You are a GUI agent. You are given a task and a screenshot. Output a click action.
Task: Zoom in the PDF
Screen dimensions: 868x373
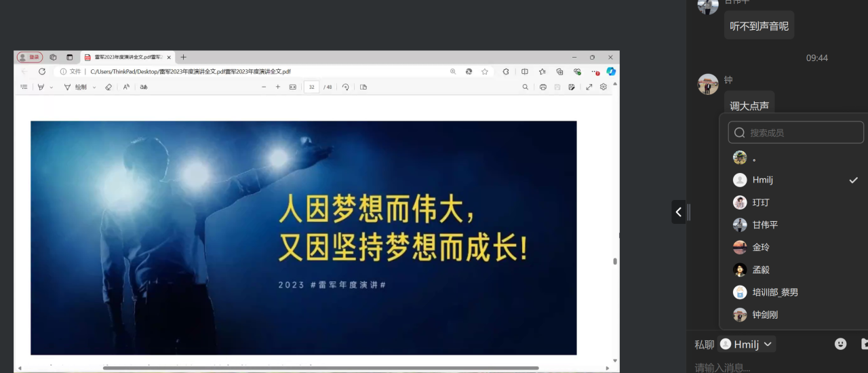(x=278, y=87)
